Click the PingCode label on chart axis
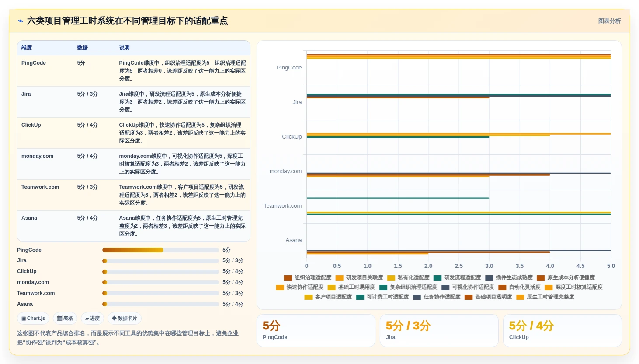Screen dimensions: 639x364 tap(289, 68)
